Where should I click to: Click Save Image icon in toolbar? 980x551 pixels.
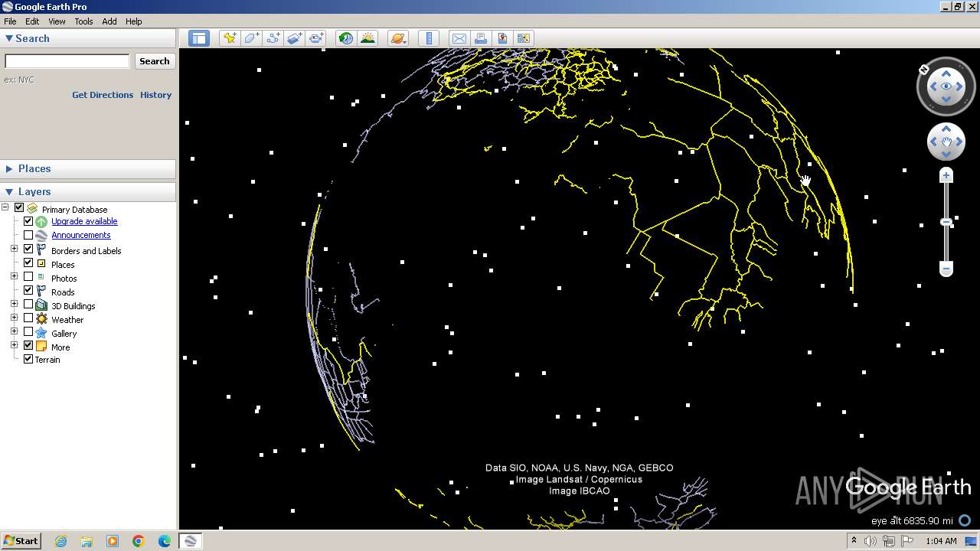coord(502,38)
